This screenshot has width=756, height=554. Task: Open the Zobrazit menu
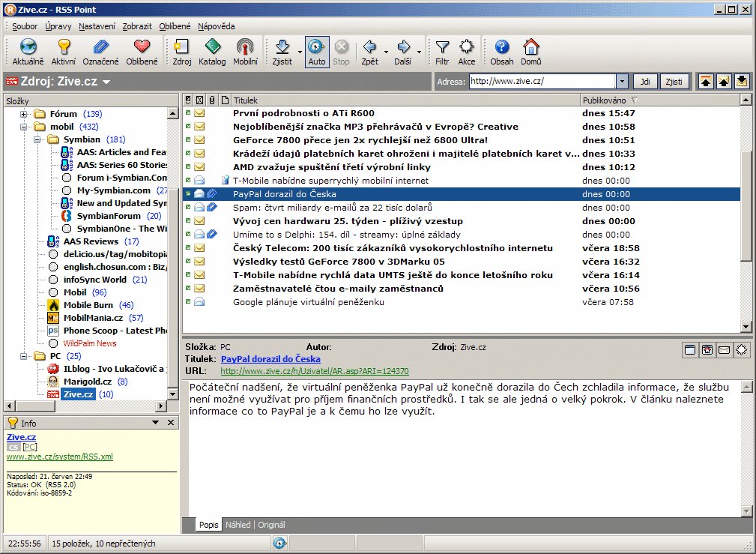click(x=137, y=26)
